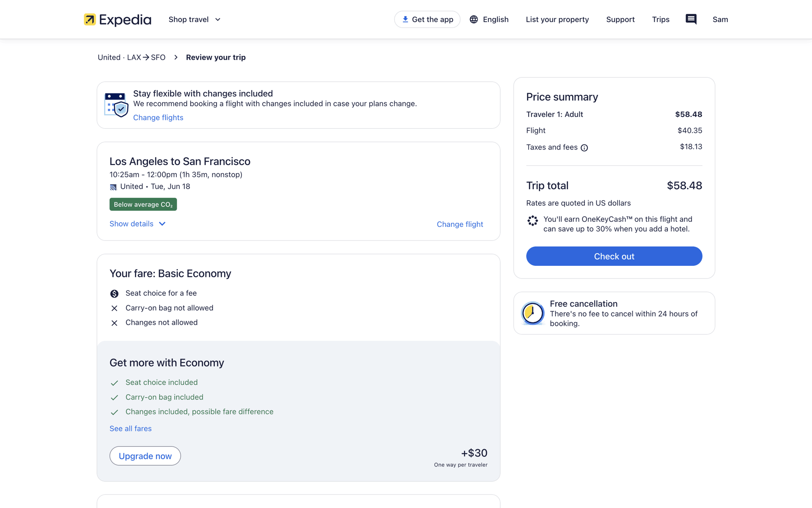Click the Rates are quoted in US dollars text
This screenshot has height=508, width=812.
coord(579,203)
